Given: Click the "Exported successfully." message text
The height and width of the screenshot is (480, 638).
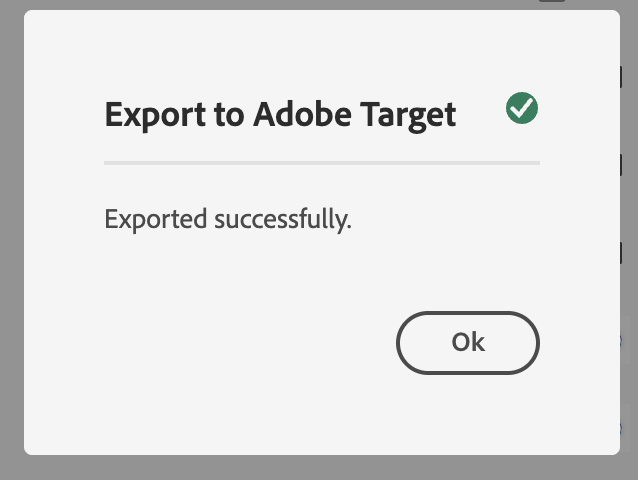Looking at the screenshot, I should coord(228,218).
